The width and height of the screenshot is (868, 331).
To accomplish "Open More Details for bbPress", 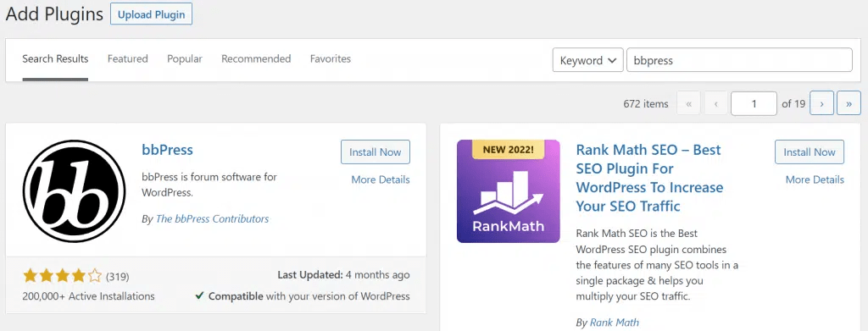I will (381, 179).
